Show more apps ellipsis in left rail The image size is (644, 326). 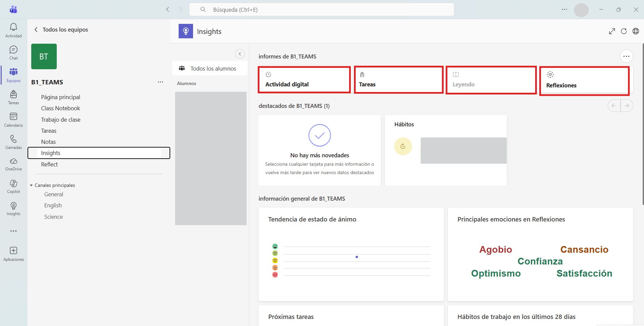[x=13, y=231]
